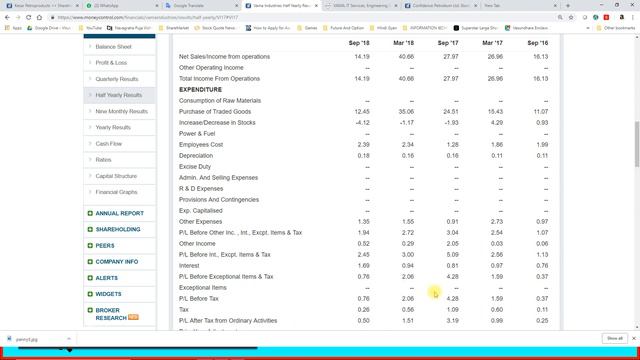
Task: Open the Stock Quote News bookmark folder
Action: pyautogui.click(x=215, y=28)
